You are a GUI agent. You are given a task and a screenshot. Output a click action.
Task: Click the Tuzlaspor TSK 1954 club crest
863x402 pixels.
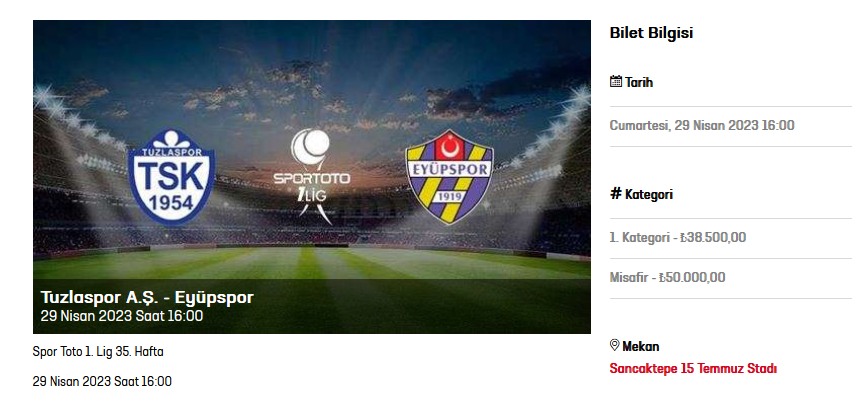171,177
